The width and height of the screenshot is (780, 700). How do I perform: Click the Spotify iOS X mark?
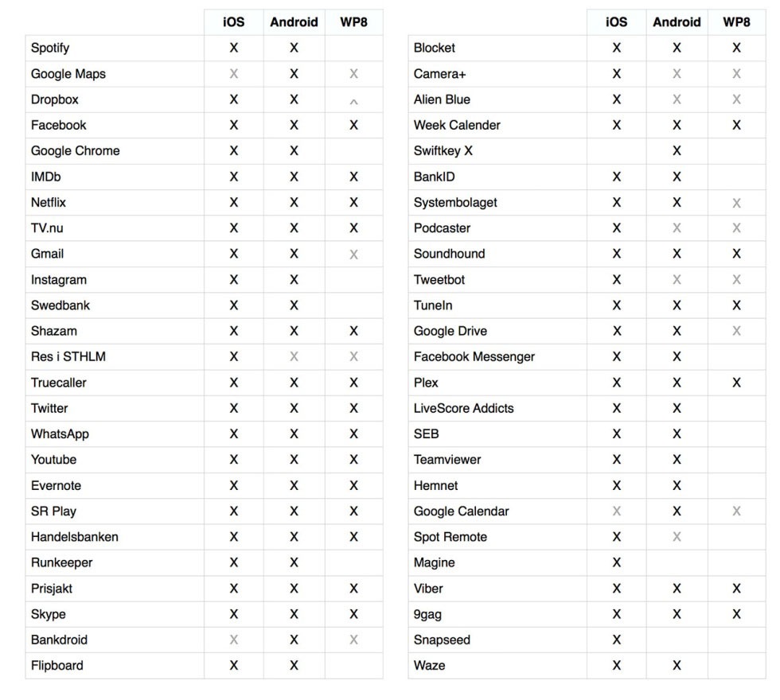[x=233, y=48]
